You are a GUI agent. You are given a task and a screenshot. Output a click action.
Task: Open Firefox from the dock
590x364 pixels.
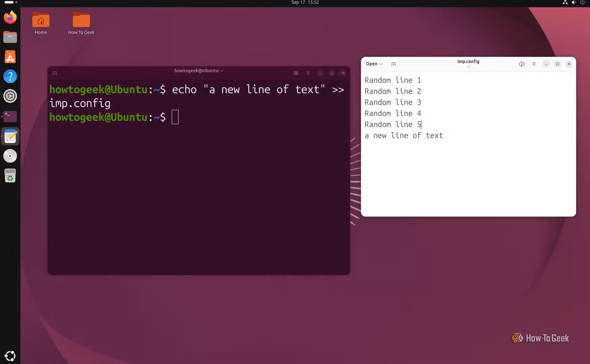10,17
